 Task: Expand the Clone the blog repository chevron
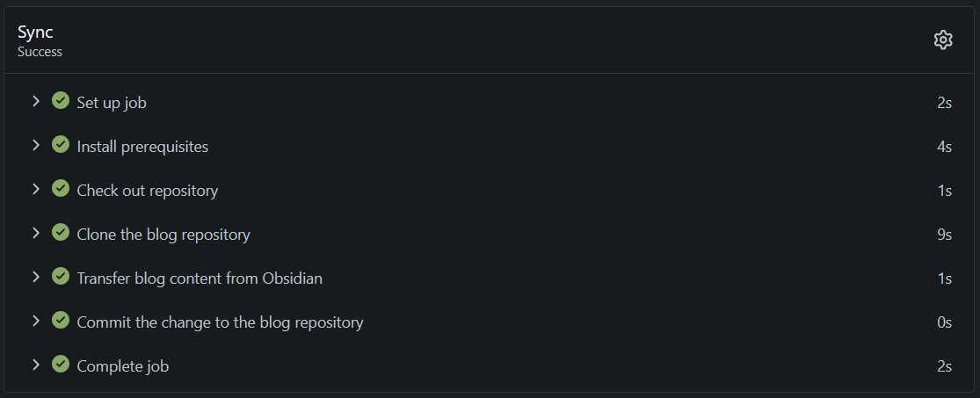click(x=36, y=233)
